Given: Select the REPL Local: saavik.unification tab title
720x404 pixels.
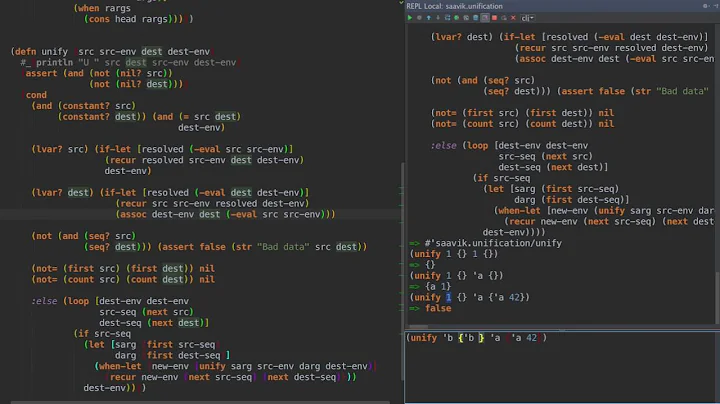Looking at the screenshot, I should pyautogui.click(x=455, y=6).
